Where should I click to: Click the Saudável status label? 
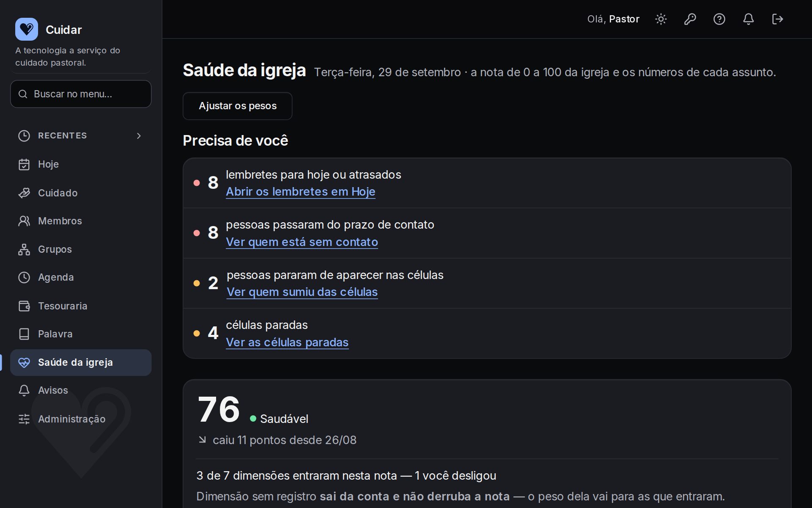point(284,419)
